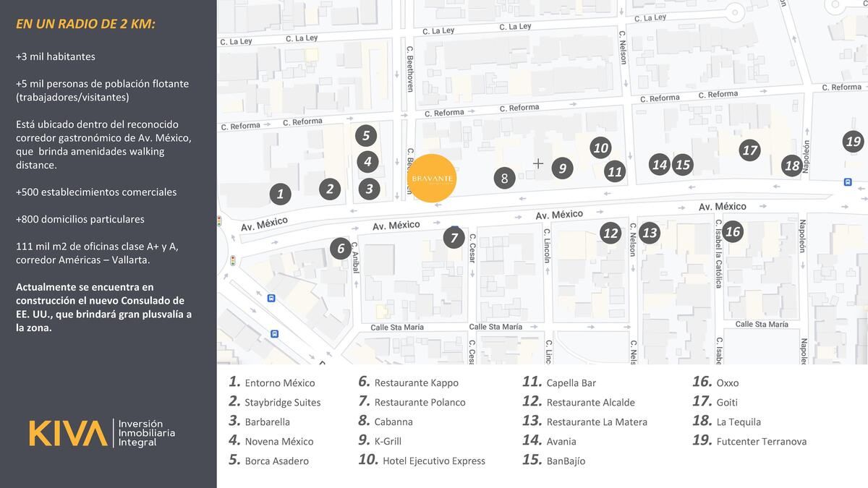The height and width of the screenshot is (488, 868).
Task: Click legend entry "Staybridge Suites"
Action: point(275,402)
